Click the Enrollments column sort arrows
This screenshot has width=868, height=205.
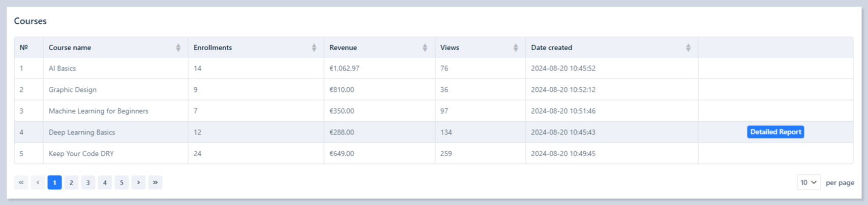point(314,48)
